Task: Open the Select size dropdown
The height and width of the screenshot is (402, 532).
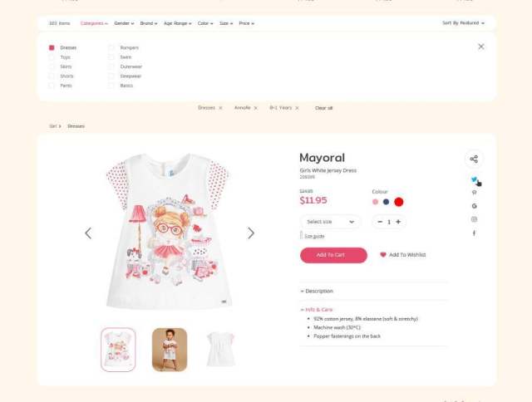Action: (331, 222)
